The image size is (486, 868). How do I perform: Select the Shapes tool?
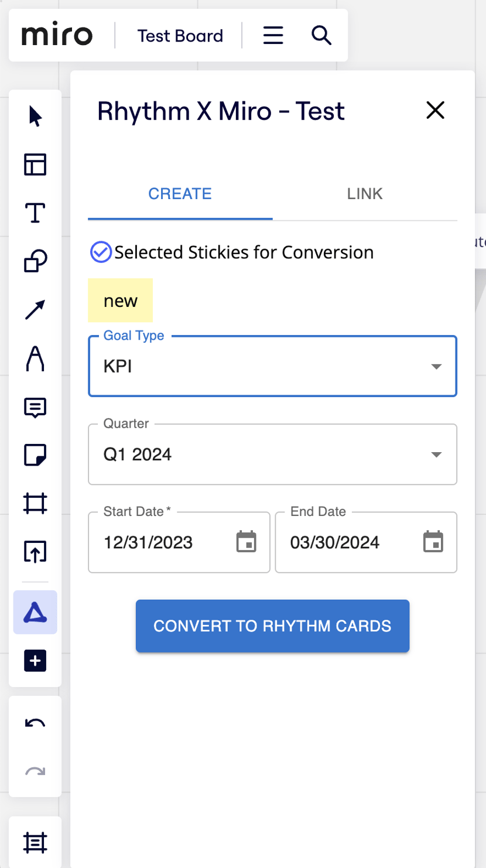35,261
